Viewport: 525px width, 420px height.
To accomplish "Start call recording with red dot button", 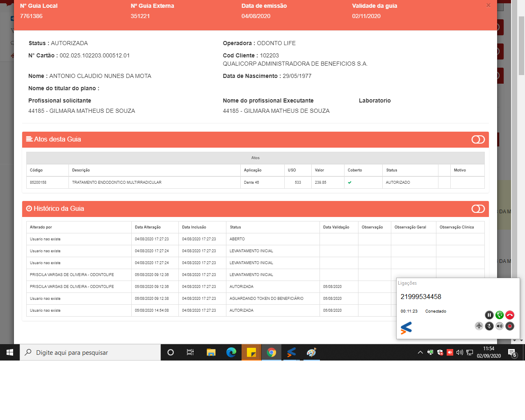I will pos(509,326).
